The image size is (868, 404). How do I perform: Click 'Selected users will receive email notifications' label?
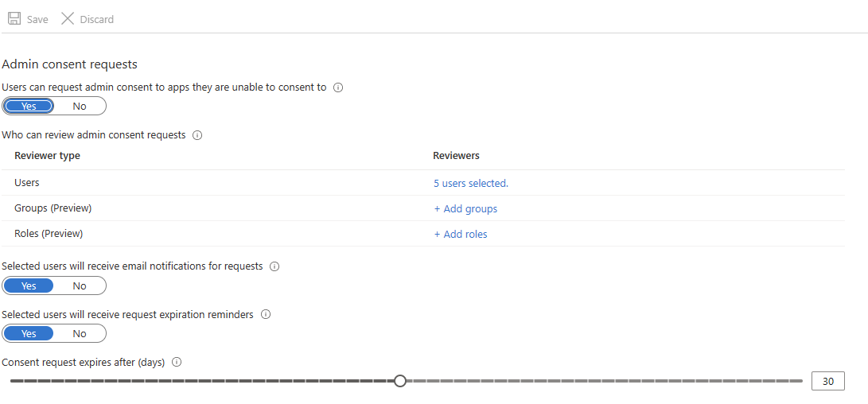[132, 266]
